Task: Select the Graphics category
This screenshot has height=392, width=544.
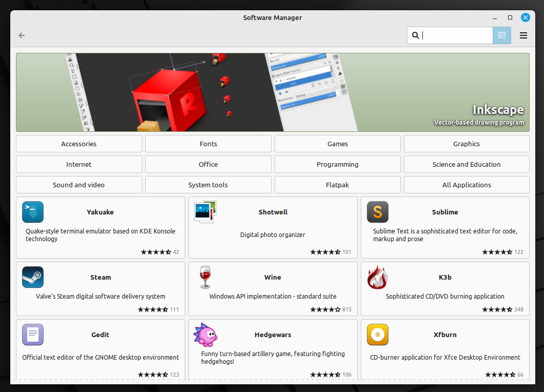Action: tap(467, 144)
